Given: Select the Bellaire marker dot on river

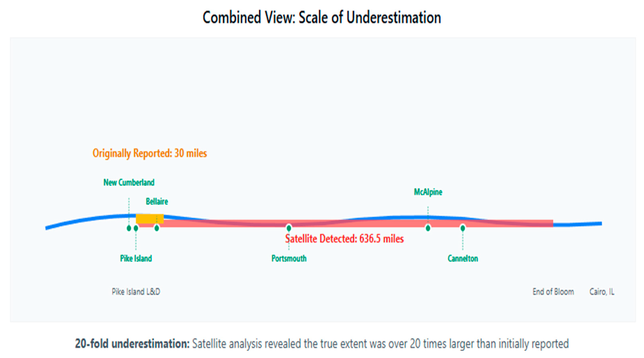Looking at the screenshot, I should [156, 228].
